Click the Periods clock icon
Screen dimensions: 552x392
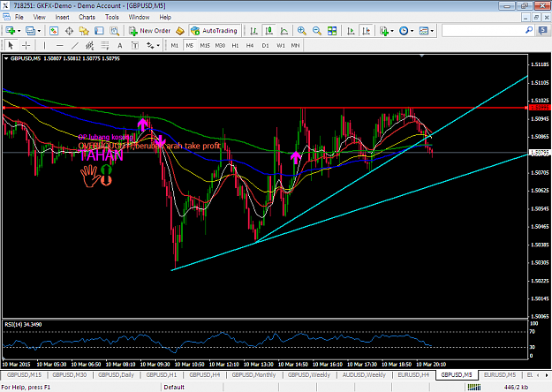point(404,31)
